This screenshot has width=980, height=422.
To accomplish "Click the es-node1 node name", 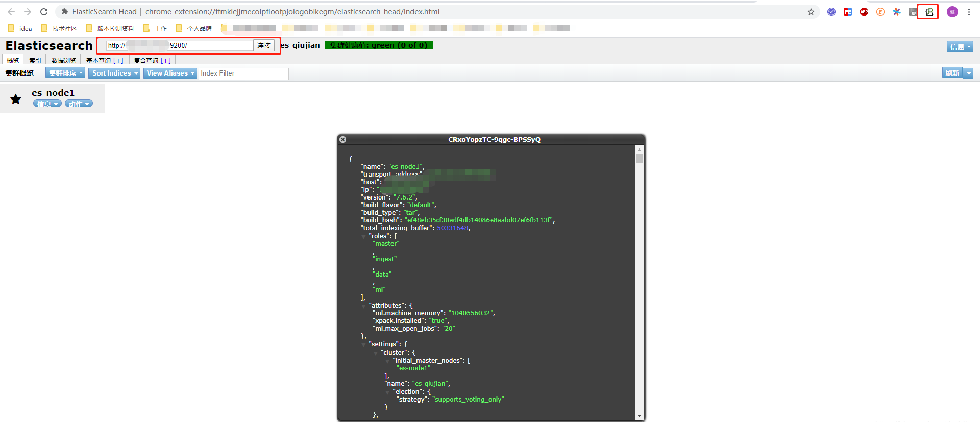I will [53, 93].
